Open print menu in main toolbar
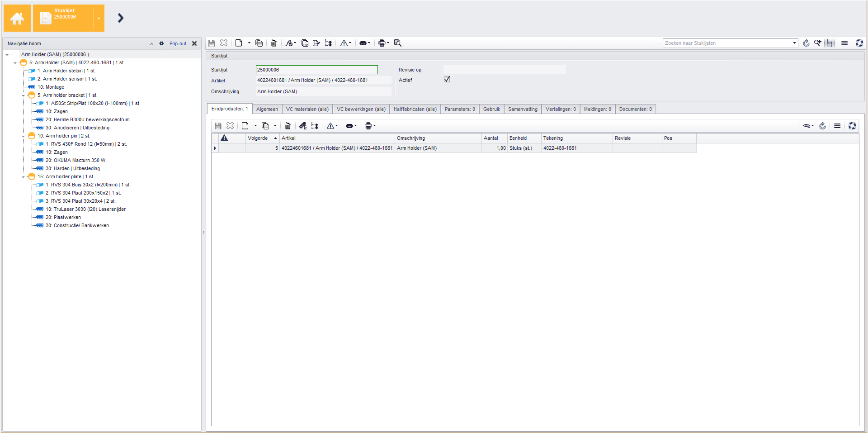Image resolution: width=868 pixels, height=433 pixels. coord(383,43)
